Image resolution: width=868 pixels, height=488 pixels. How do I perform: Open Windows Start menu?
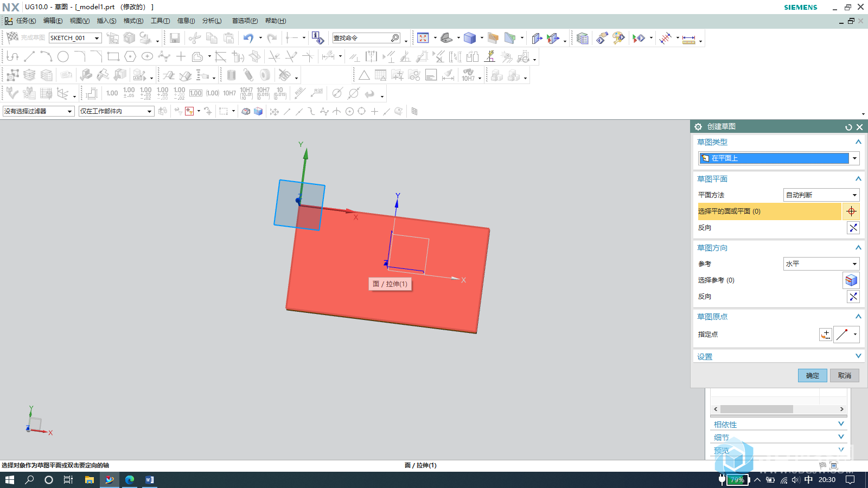tap(9, 479)
